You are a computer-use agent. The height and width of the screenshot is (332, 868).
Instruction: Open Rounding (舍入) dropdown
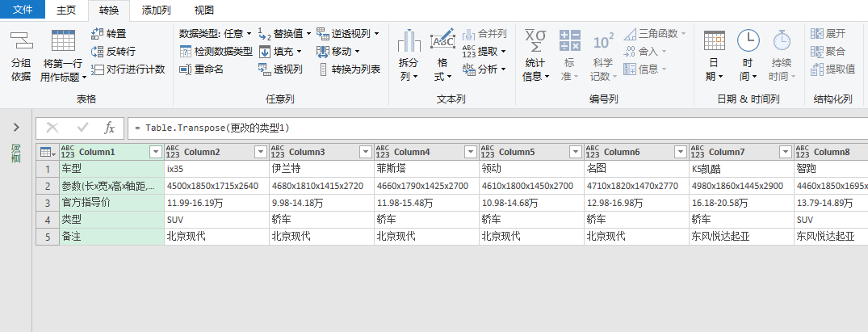tap(645, 52)
